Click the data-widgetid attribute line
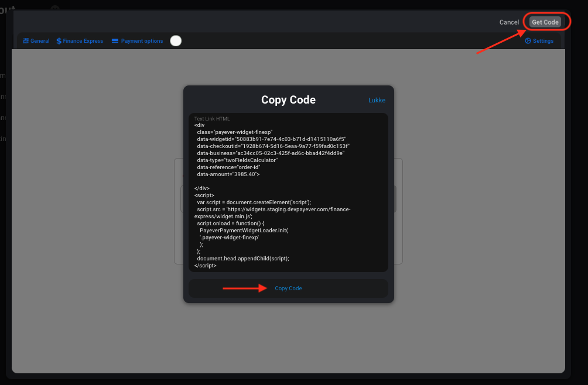The height and width of the screenshot is (385, 588). [x=272, y=139]
